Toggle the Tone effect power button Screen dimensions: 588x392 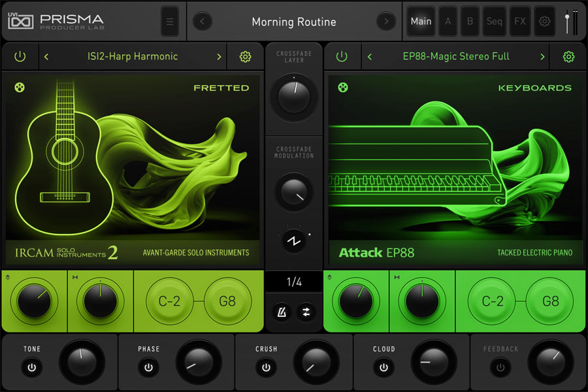31,367
